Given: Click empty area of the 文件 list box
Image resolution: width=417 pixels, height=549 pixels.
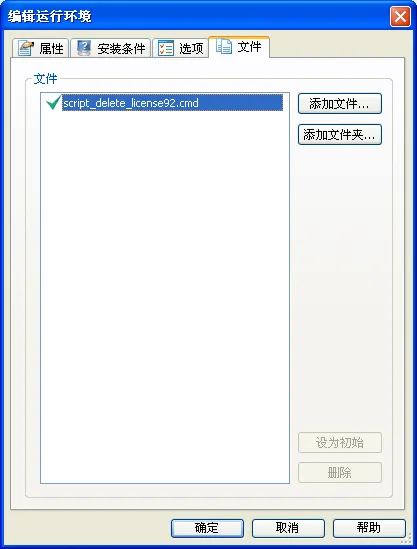Looking at the screenshot, I should [x=165, y=298].
